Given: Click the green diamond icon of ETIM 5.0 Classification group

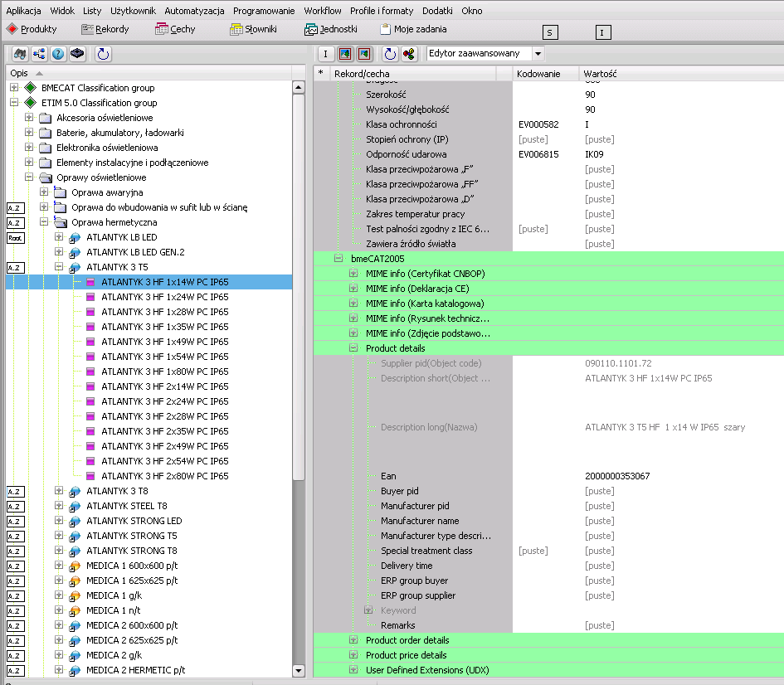Looking at the screenshot, I should point(31,103).
